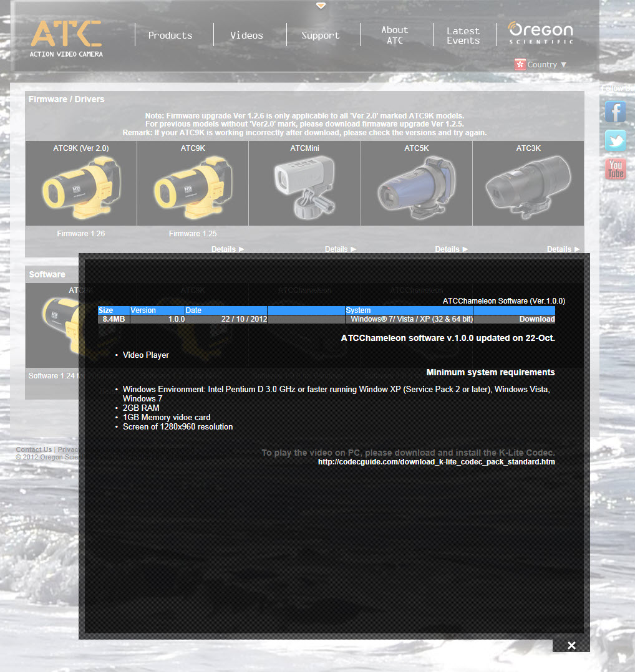Open the Twitter follow icon

click(615, 141)
